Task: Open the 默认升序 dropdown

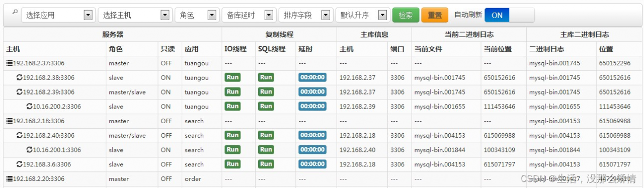Action: pyautogui.click(x=362, y=15)
